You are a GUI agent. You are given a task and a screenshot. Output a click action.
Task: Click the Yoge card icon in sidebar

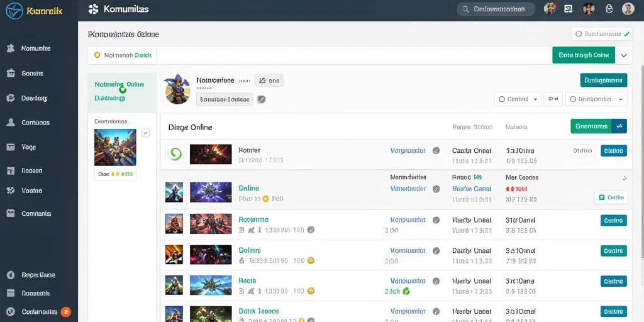(11, 147)
